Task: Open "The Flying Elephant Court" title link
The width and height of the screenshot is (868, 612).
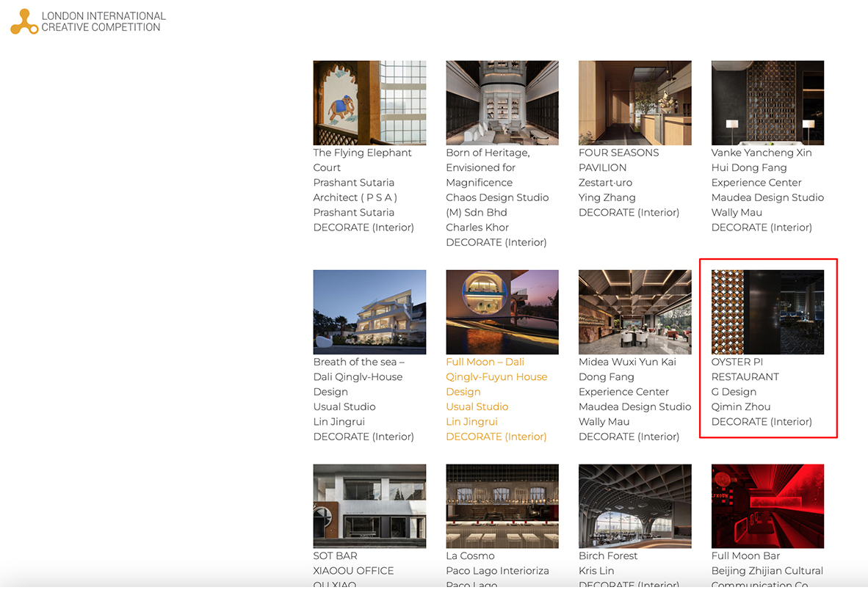Action: (x=362, y=160)
